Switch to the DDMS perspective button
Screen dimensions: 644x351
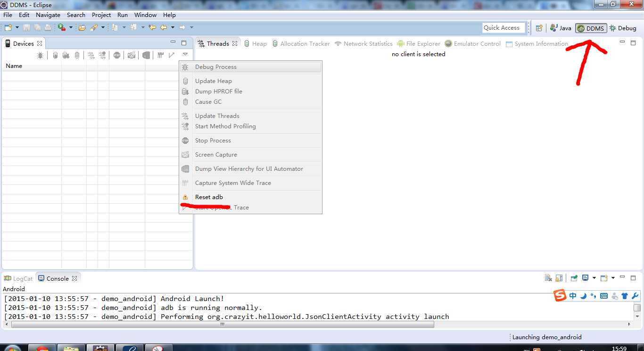pos(591,28)
